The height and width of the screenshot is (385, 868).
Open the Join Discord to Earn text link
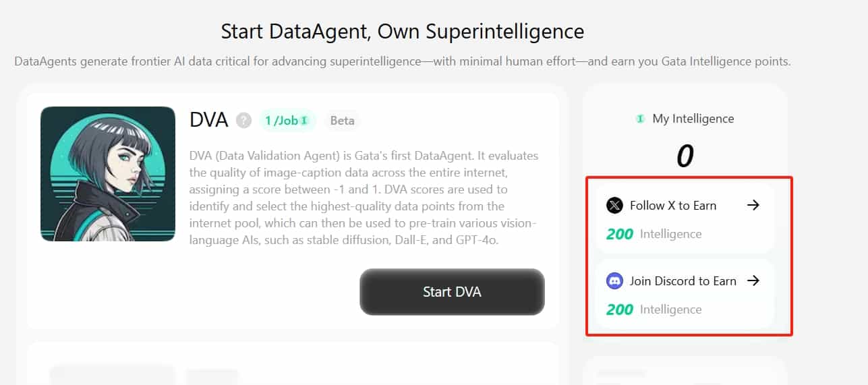point(683,281)
